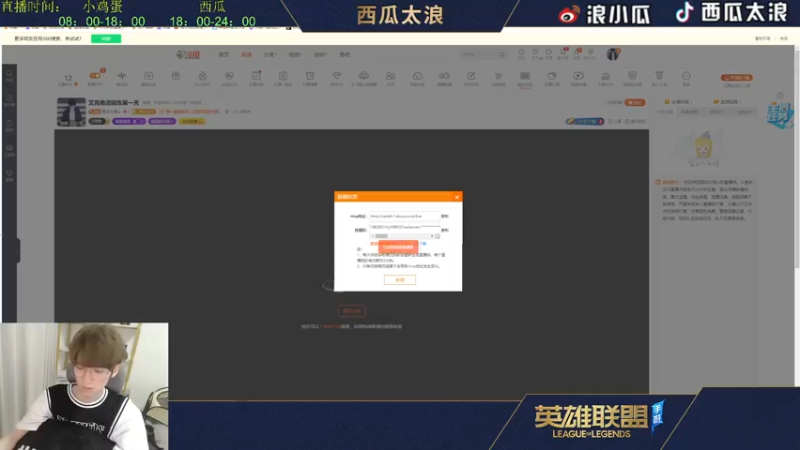The height and width of the screenshot is (450, 800).
Task: Open the 鱼吧 tab in top navigation
Action: (345, 55)
